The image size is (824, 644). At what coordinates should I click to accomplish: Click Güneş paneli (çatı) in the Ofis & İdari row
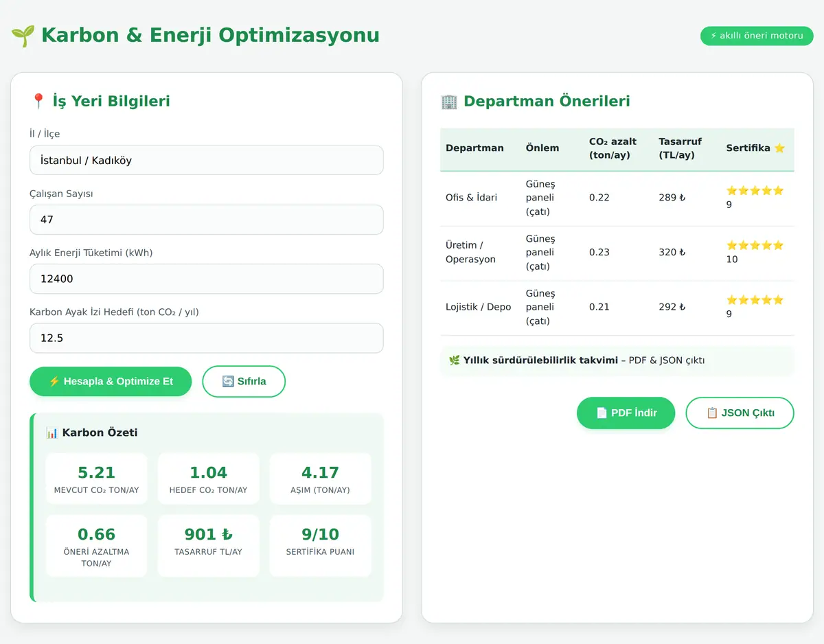click(540, 198)
